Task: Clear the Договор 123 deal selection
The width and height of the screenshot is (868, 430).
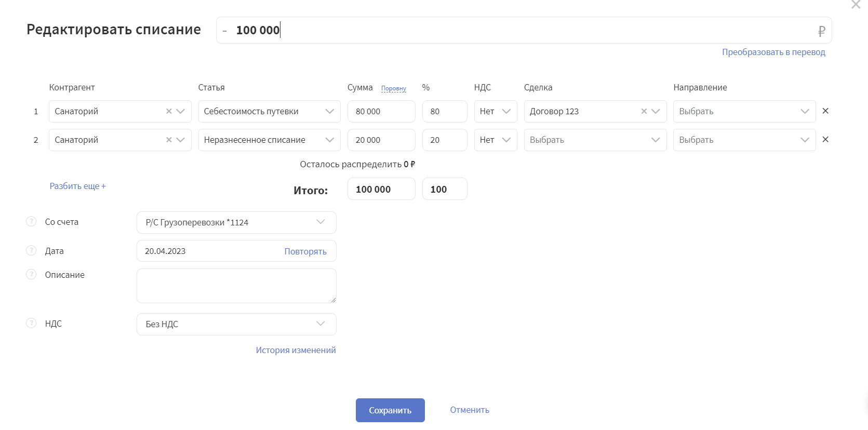Action: (x=644, y=111)
